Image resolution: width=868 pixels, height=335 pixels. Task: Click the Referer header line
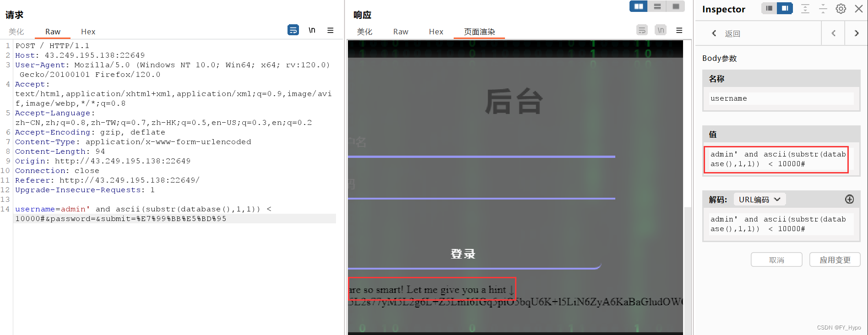click(107, 180)
